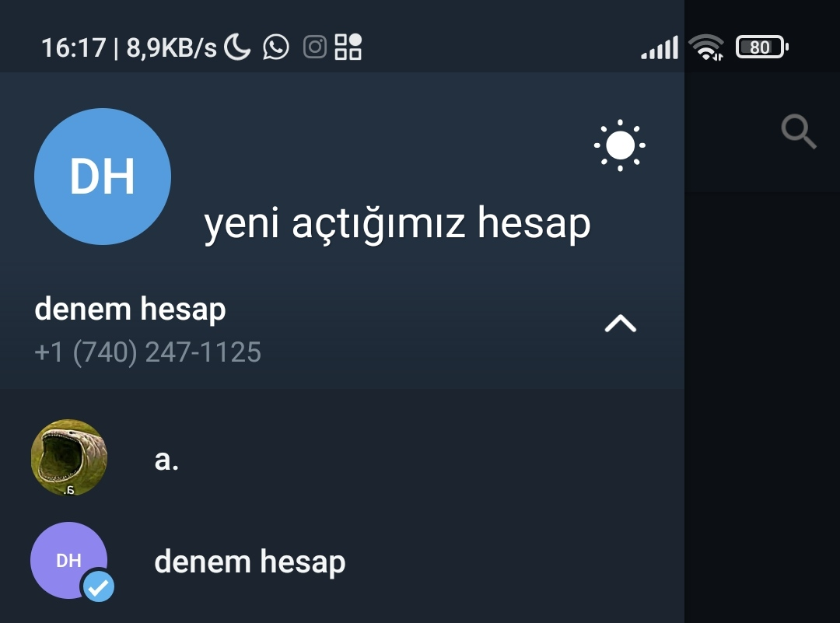This screenshot has width=840, height=623.
Task: Switch to the account named a.
Action: 341,458
